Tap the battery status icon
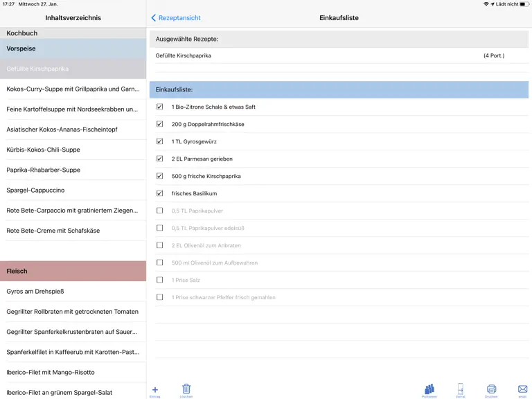Viewport: 532px width, 399px height. pos(524,4)
